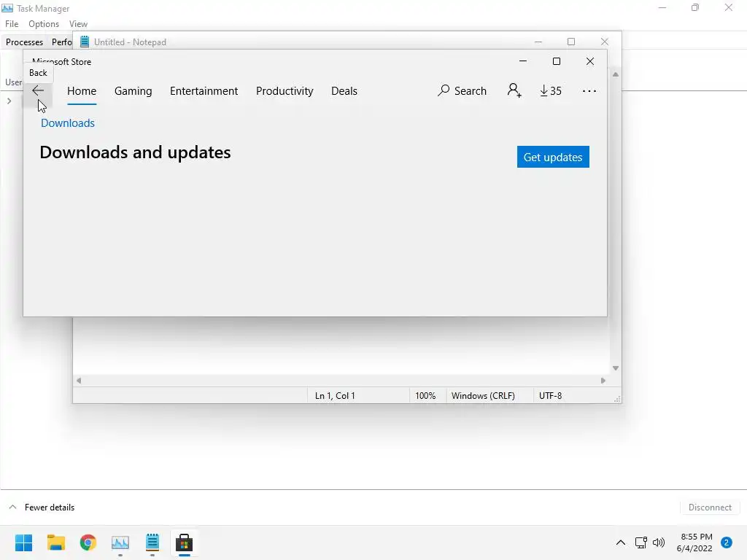Maximize the Microsoft Store window
747x560 pixels.
tap(557, 61)
